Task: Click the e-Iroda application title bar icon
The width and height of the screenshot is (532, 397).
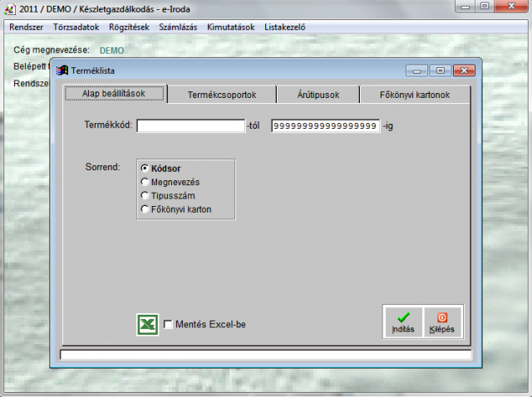Action: pyautogui.click(x=9, y=8)
